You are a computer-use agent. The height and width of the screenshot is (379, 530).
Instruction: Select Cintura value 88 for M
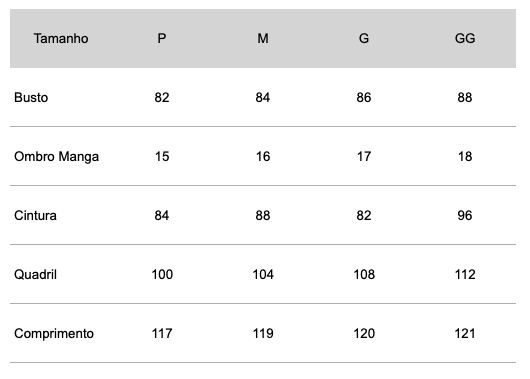click(x=263, y=215)
